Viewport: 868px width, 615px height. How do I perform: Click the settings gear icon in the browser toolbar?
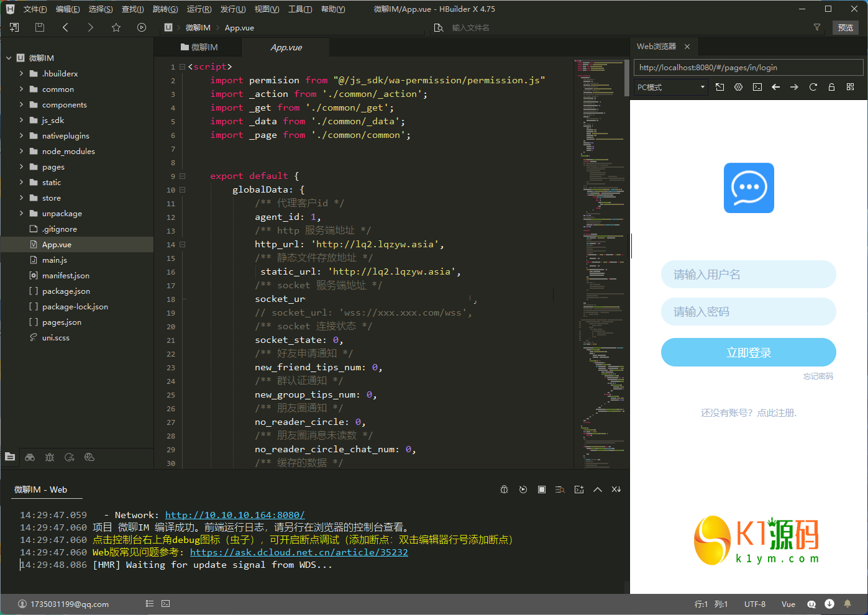(738, 87)
